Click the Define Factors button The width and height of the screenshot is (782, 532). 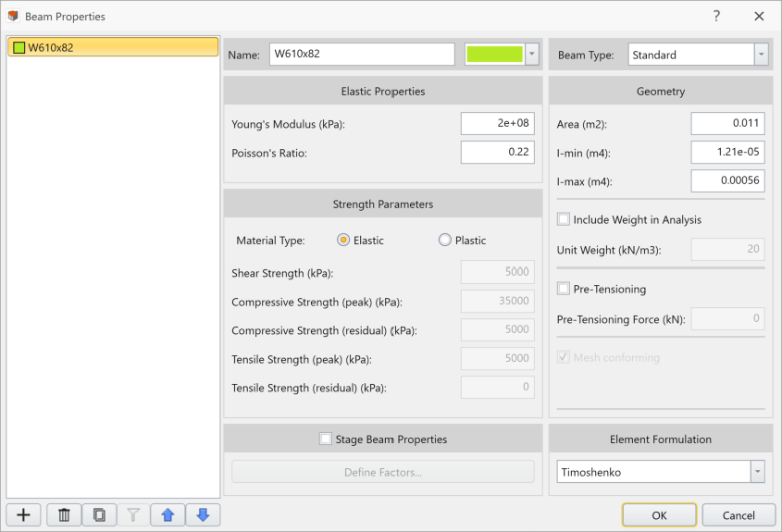point(383,472)
